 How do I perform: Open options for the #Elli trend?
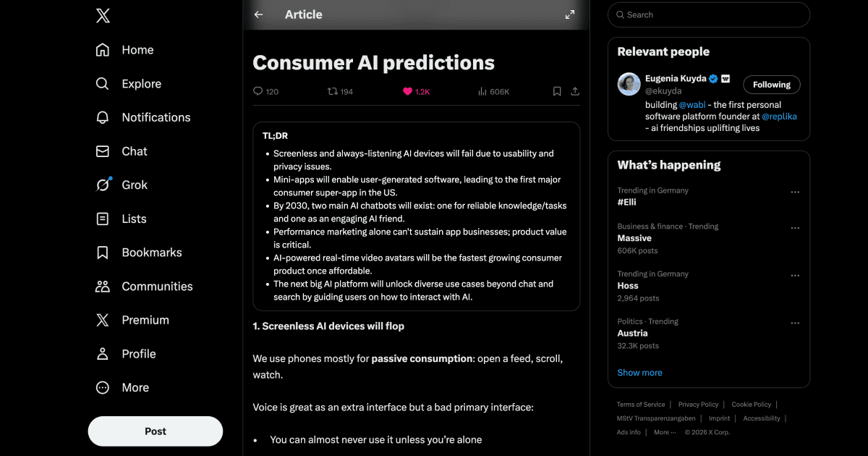tap(795, 192)
